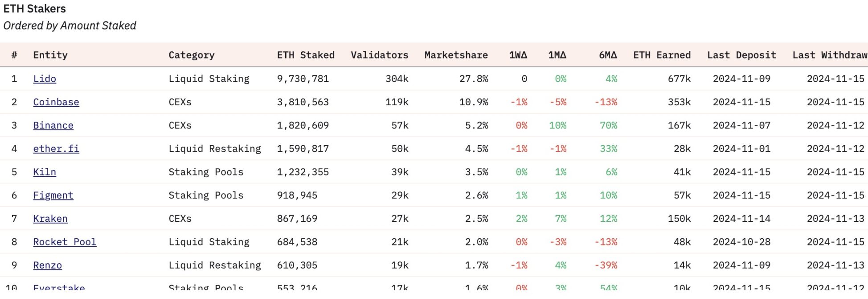Click the Kraken entity link
This screenshot has width=868, height=299.
point(50,219)
